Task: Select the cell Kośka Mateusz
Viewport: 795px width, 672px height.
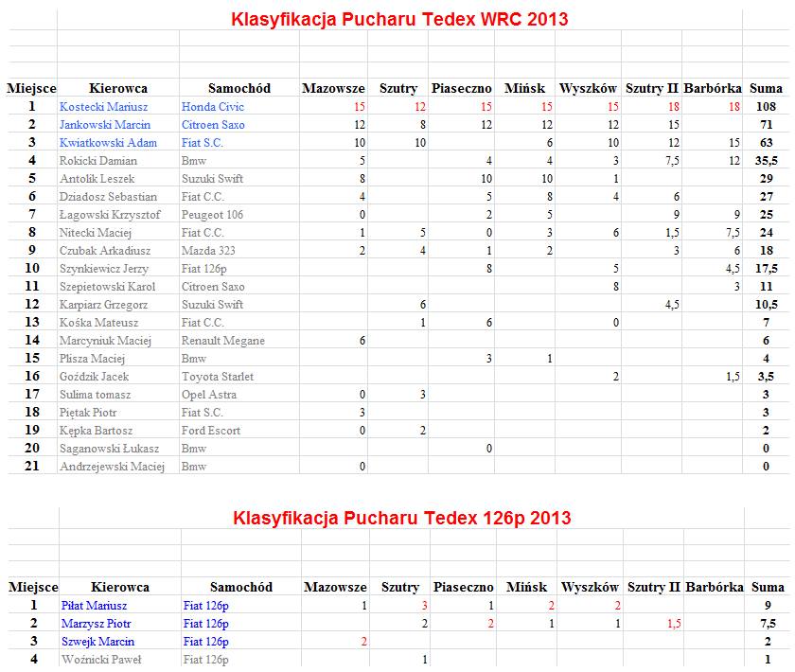Action: [x=98, y=323]
